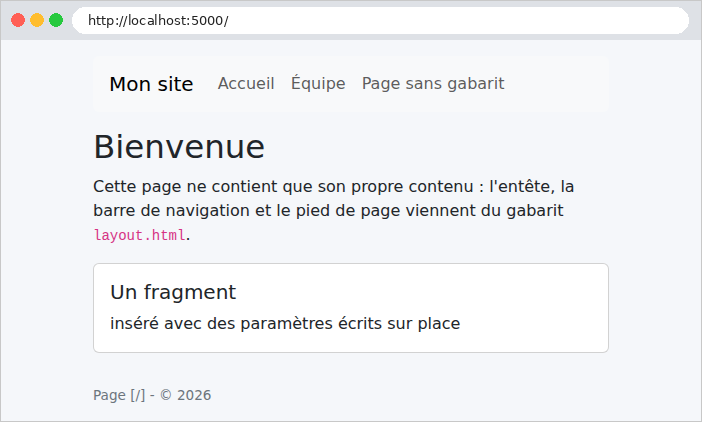Click the green maximize window button
The image size is (702, 422).
pos(56,20)
